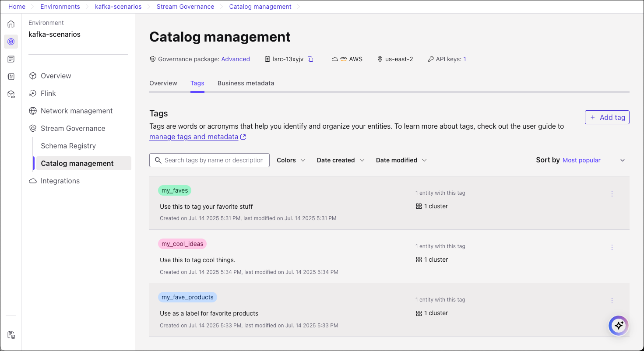Viewport: 644px width, 351px height.
Task: Open the Advanced governance package link
Action: (x=236, y=59)
